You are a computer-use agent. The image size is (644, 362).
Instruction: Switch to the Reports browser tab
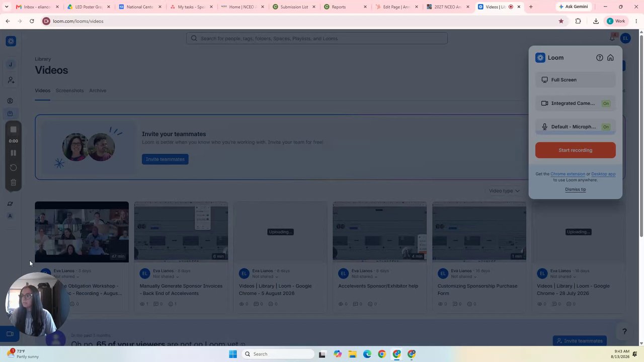(345, 7)
